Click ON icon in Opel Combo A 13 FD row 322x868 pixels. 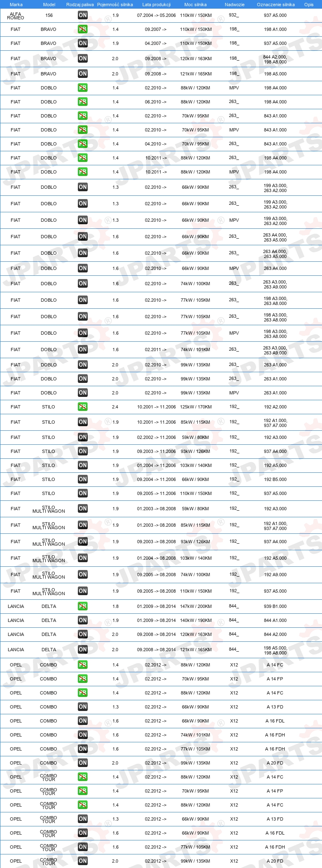[83, 707]
